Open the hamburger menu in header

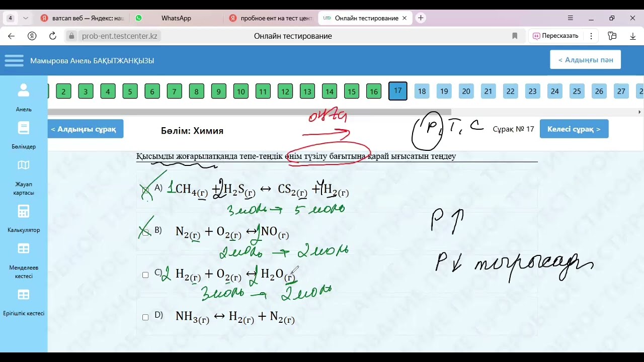(x=14, y=60)
